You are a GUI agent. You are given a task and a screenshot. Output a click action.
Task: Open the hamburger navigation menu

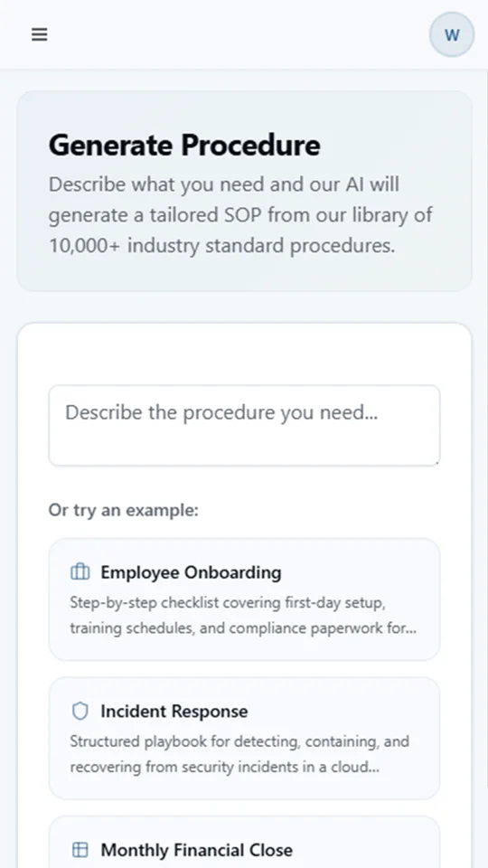[x=39, y=34]
